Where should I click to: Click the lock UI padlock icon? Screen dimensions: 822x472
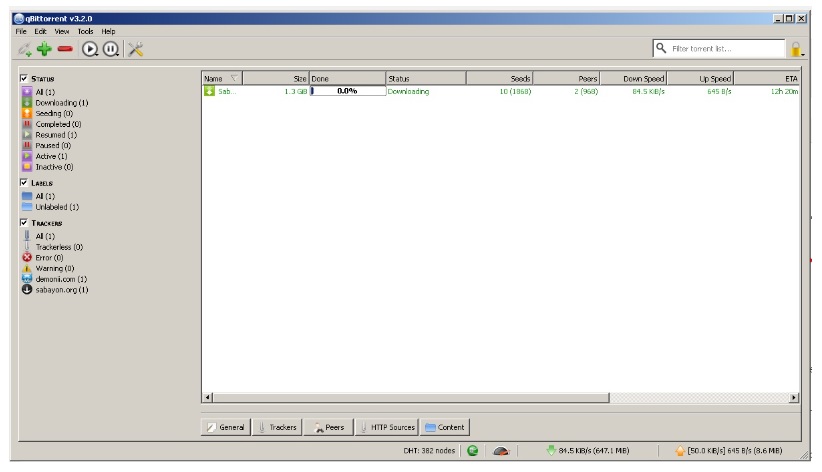[x=796, y=49]
